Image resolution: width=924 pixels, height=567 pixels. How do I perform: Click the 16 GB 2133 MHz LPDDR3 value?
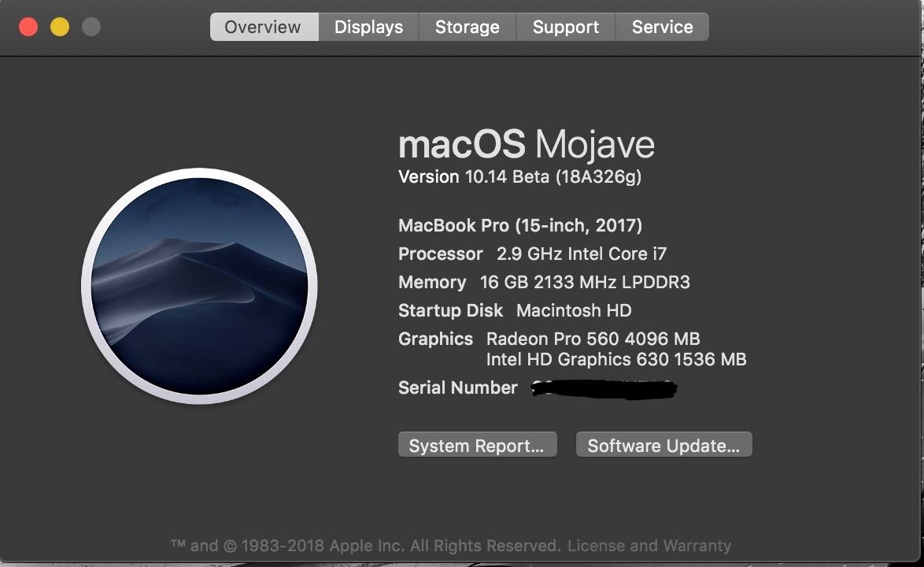coord(585,283)
